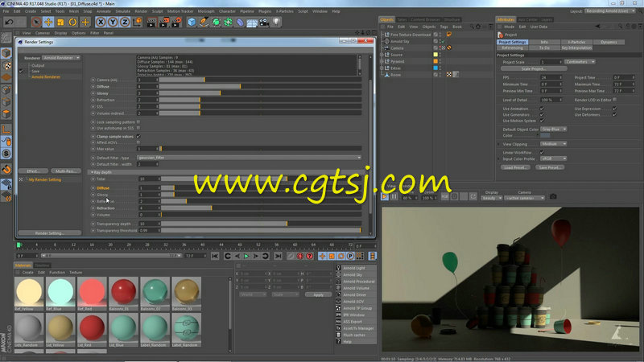
Task: Open the Render menu in menu bar
Action: point(141,11)
